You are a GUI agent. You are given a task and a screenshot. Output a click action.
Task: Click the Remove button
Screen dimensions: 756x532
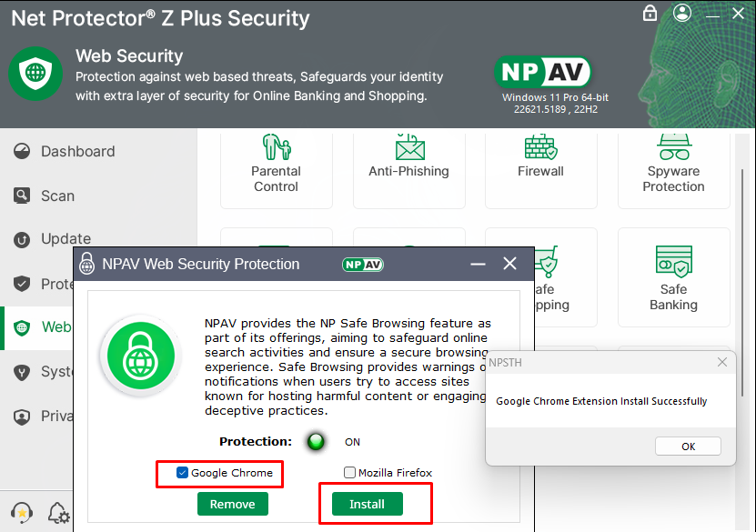[x=233, y=504]
